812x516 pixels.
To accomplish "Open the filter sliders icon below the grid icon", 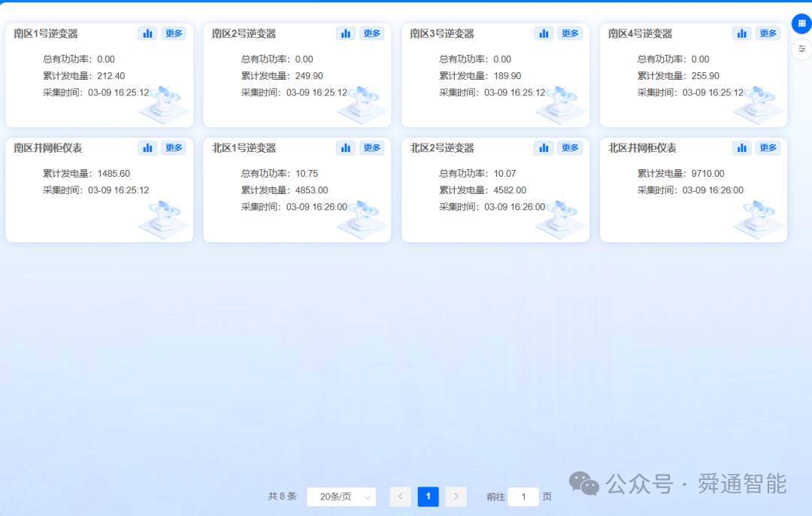I will pos(801,49).
